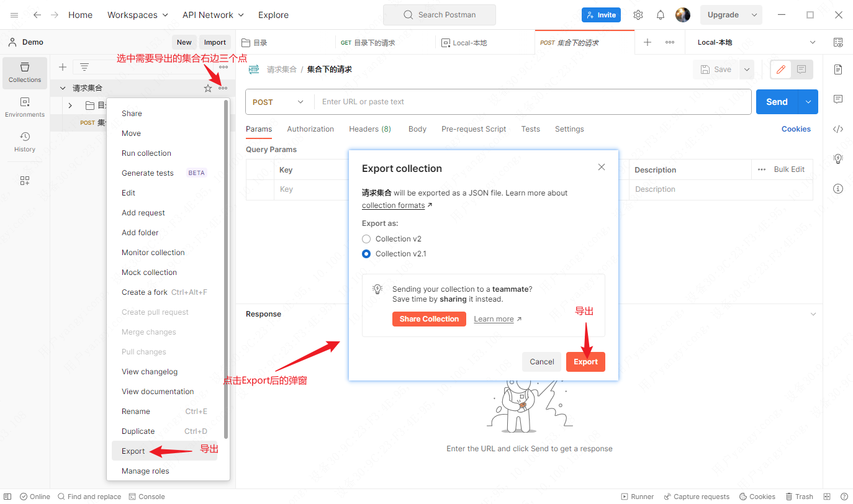This screenshot has width=853, height=504.
Task: Open the Cookies link
Action: pyautogui.click(x=796, y=129)
